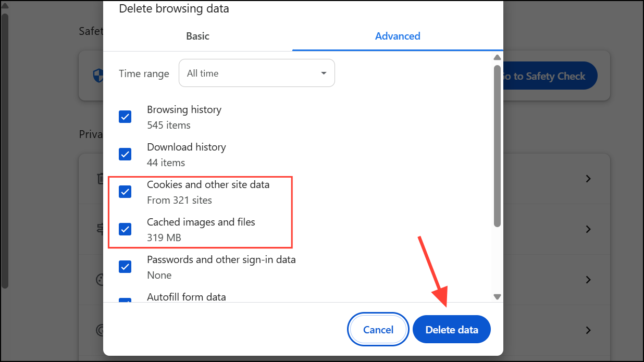Select the Advanced tab
The width and height of the screenshot is (644, 362).
tap(398, 36)
